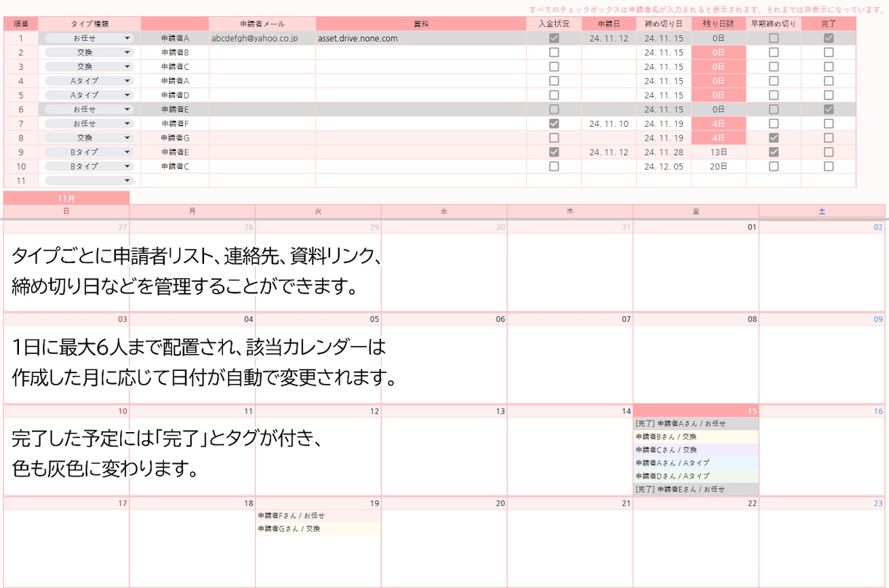Image resolution: width=889 pixels, height=588 pixels.
Task: Select the calendar date 19 header
Action: pyautogui.click(x=318, y=503)
